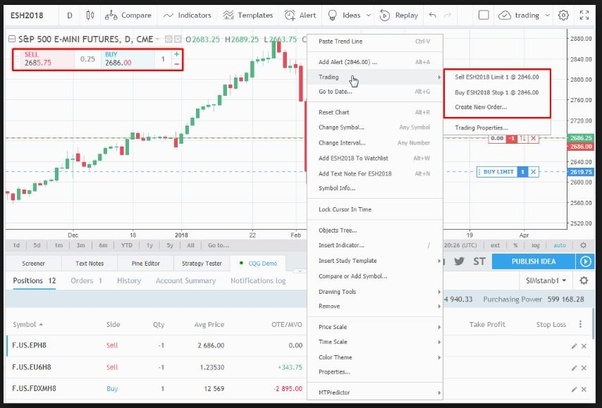
Task: Click the Twitter share icon
Action: [x=459, y=261]
